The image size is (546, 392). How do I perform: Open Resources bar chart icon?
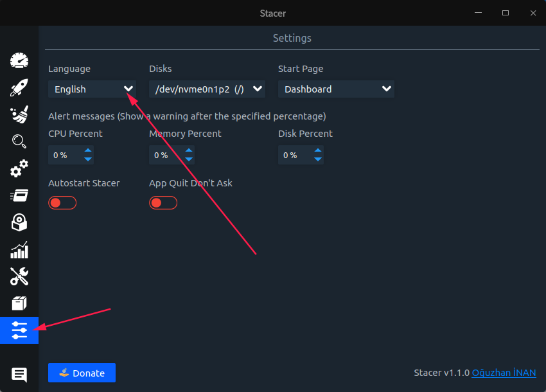point(19,249)
